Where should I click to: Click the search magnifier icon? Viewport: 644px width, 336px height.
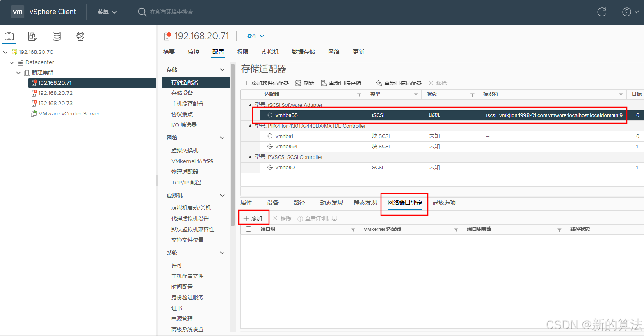pos(142,12)
